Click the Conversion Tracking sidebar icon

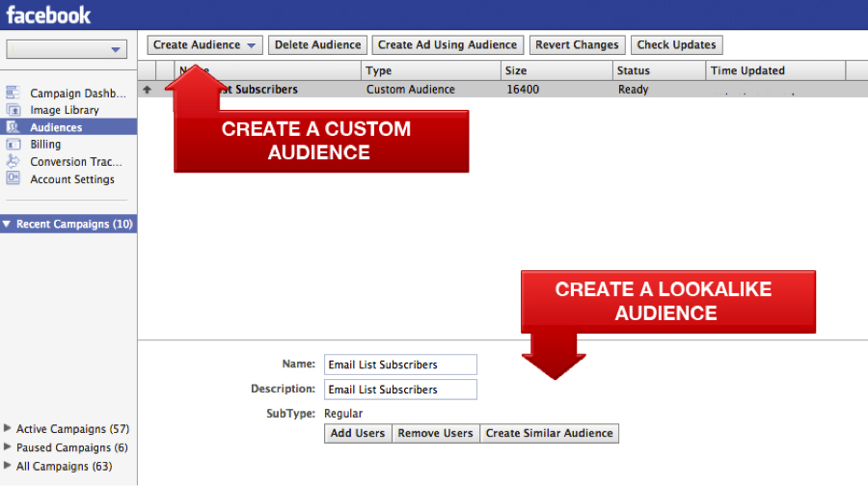[x=13, y=161]
